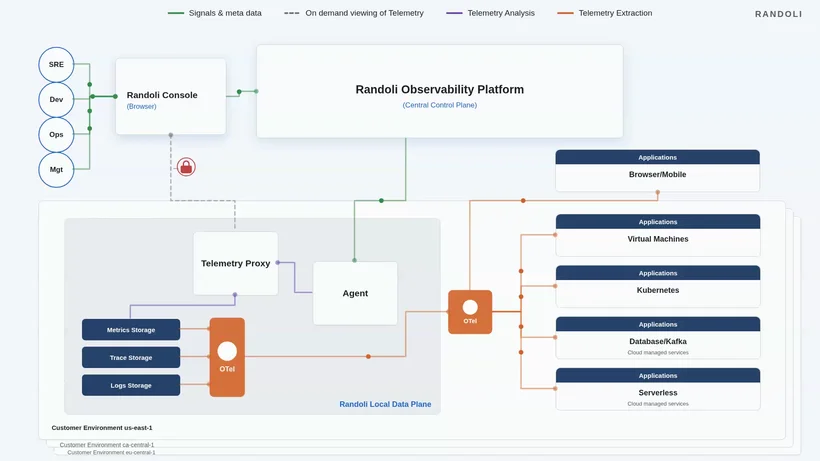Click the Randoli Observability Platform box
This screenshot has width=820, height=461.
[x=439, y=91]
